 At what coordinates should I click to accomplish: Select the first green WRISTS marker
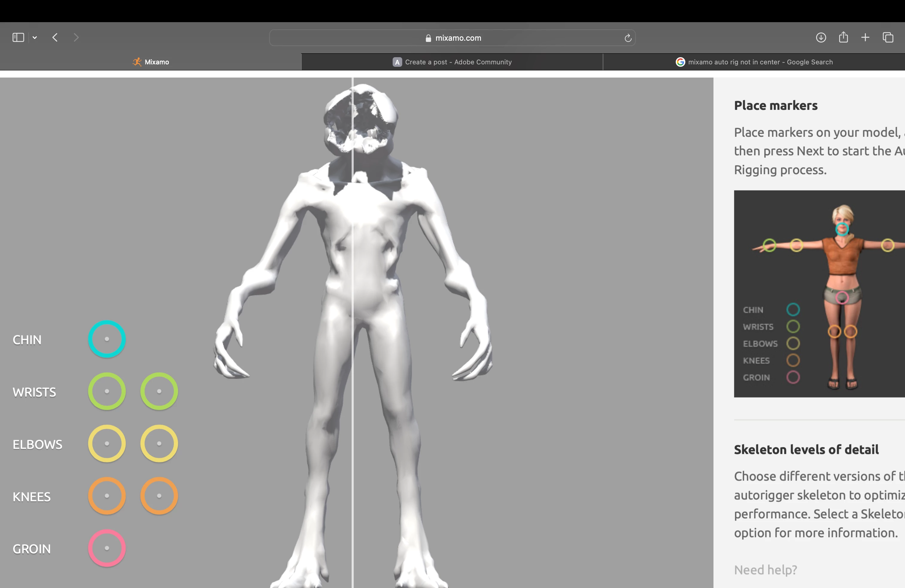pyautogui.click(x=107, y=391)
